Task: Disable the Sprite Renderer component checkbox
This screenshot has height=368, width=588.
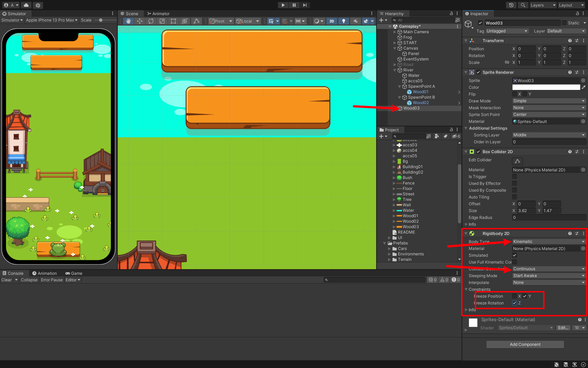Action: pyautogui.click(x=478, y=72)
